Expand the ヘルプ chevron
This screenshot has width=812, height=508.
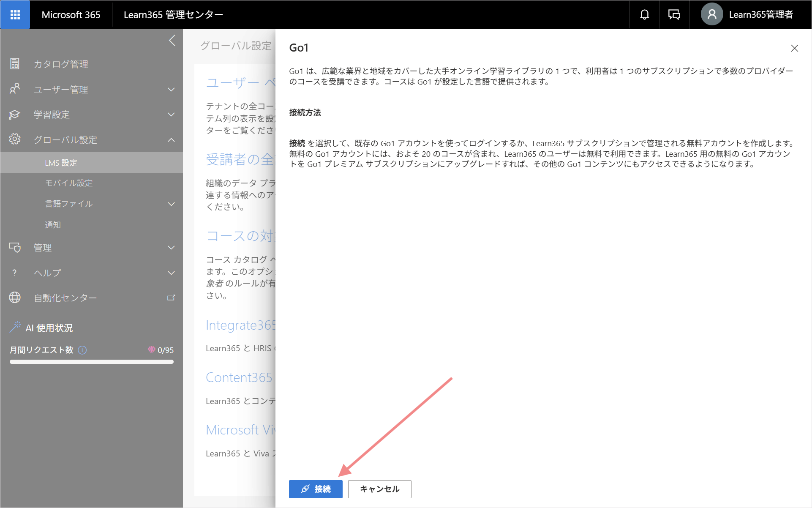click(x=171, y=273)
